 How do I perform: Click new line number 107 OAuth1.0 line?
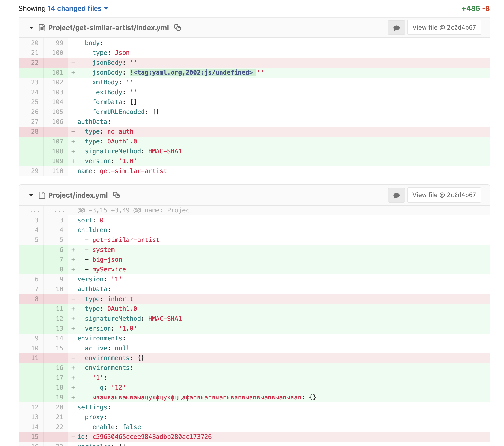(x=57, y=141)
